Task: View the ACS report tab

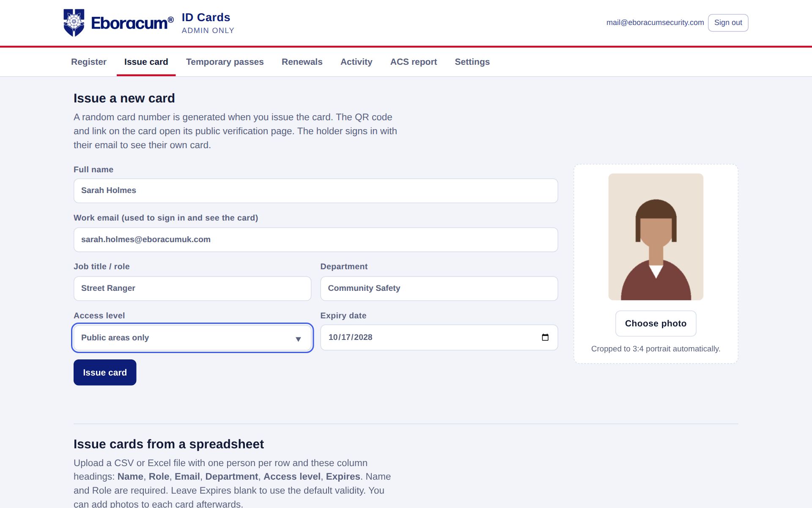Action: coord(414,62)
